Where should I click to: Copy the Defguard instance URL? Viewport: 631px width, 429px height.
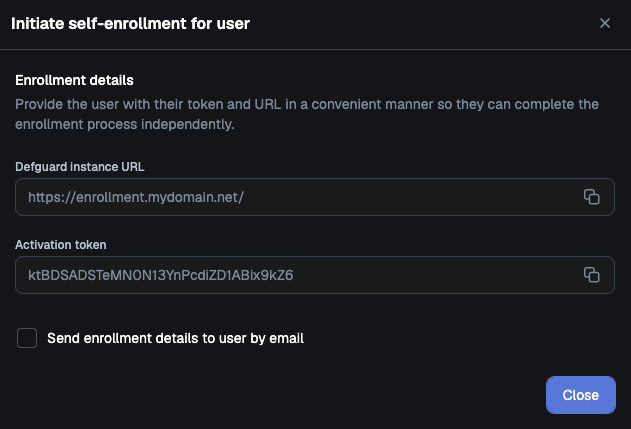click(592, 197)
